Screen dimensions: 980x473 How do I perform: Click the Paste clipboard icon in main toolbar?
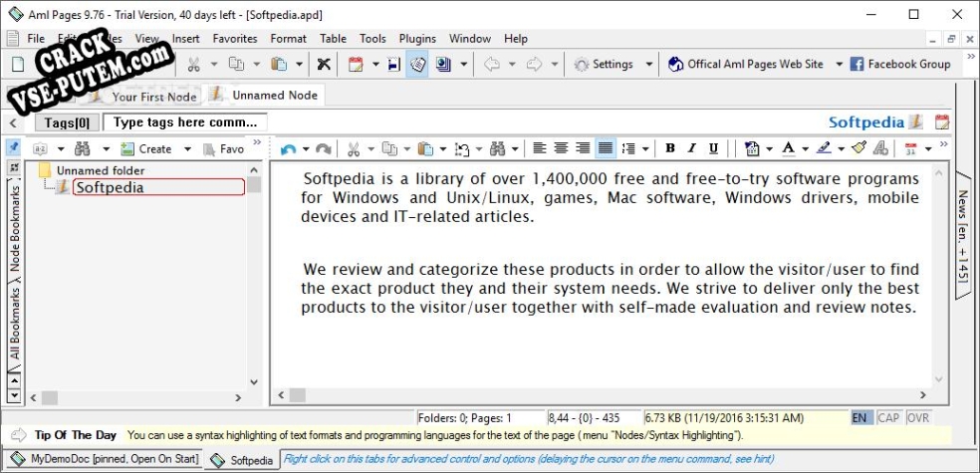coord(278,65)
